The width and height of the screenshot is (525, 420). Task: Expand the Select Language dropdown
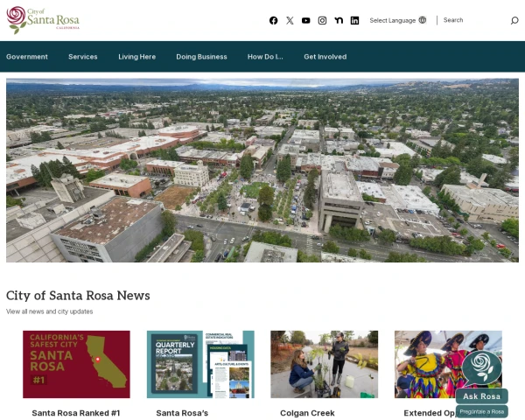click(x=398, y=20)
